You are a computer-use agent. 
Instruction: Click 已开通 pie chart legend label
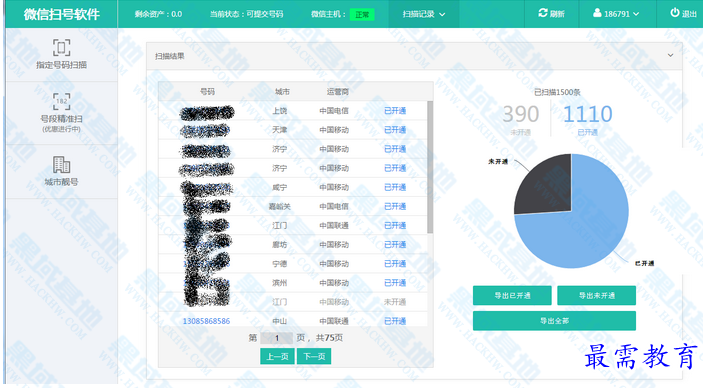[x=644, y=263]
